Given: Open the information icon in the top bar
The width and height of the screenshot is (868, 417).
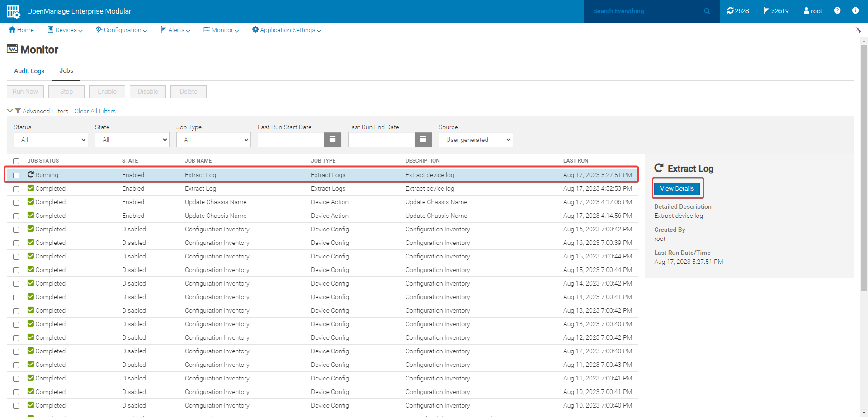Looking at the screenshot, I should [855, 10].
